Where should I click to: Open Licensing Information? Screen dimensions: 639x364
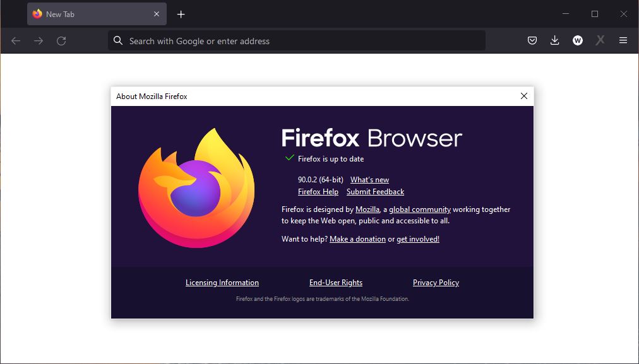click(x=222, y=282)
